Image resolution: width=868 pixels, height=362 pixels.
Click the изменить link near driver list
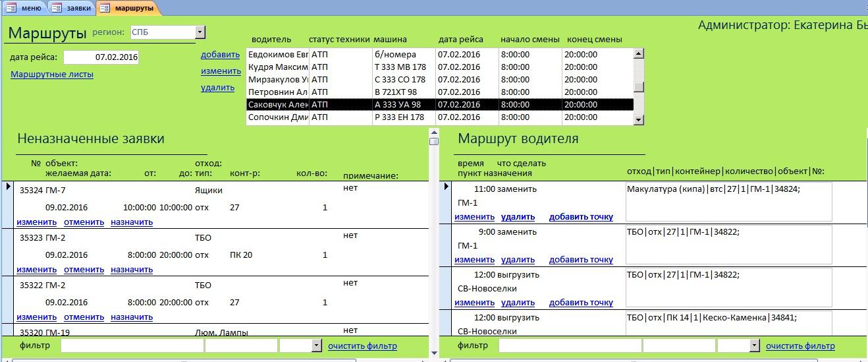[x=221, y=71]
